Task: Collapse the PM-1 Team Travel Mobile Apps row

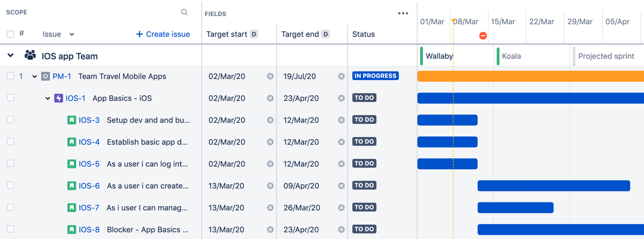Action: 34,77
